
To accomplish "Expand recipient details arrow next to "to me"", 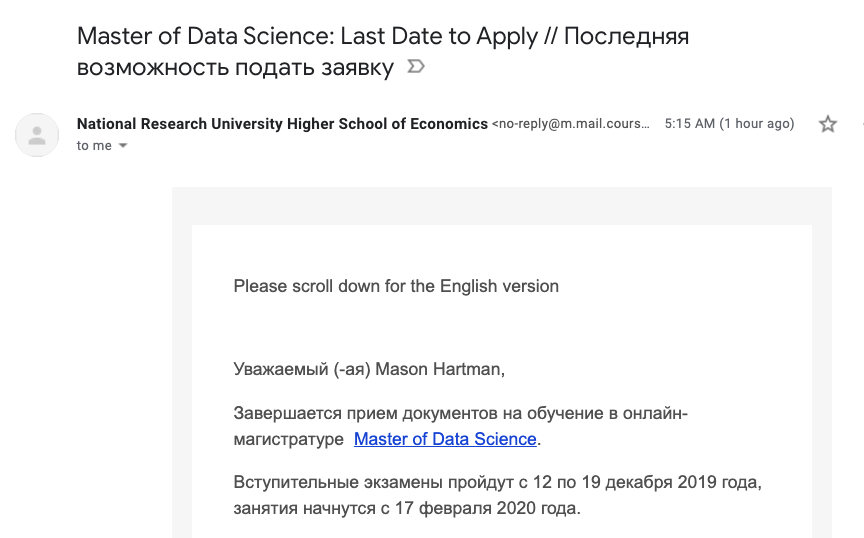I will click(123, 146).
